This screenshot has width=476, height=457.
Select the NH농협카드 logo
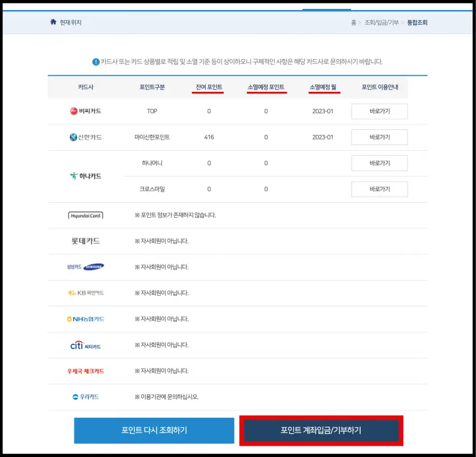point(84,319)
